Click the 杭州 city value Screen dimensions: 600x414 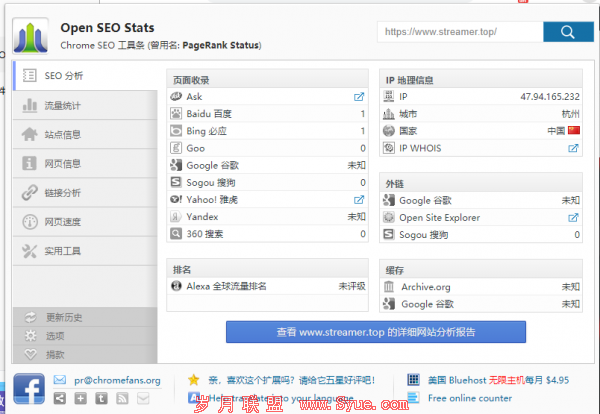click(x=571, y=114)
